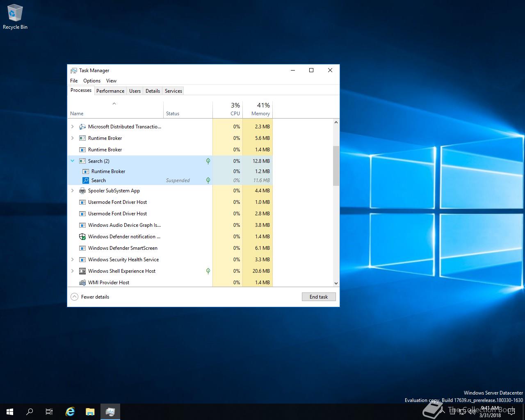Select Runtime Broker 1.4 MB row

[170, 150]
